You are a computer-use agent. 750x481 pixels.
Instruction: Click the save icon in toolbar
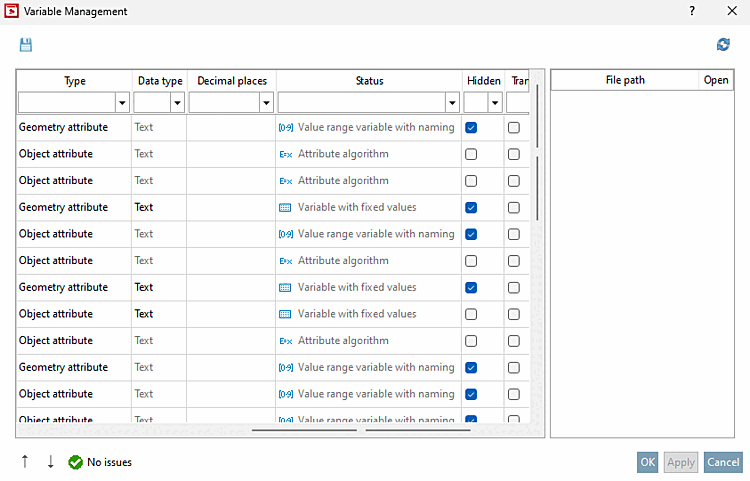pyautogui.click(x=26, y=45)
